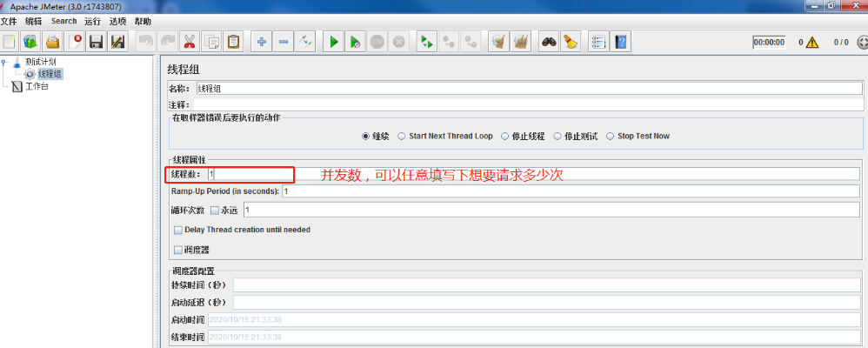Start all remote engines icon
Screen dimensions: 868x348
point(427,42)
